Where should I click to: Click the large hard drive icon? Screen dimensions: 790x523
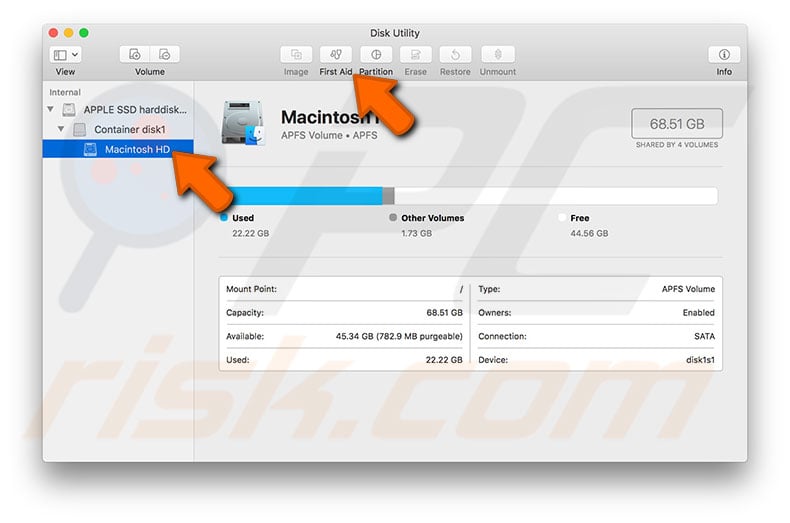pos(243,123)
